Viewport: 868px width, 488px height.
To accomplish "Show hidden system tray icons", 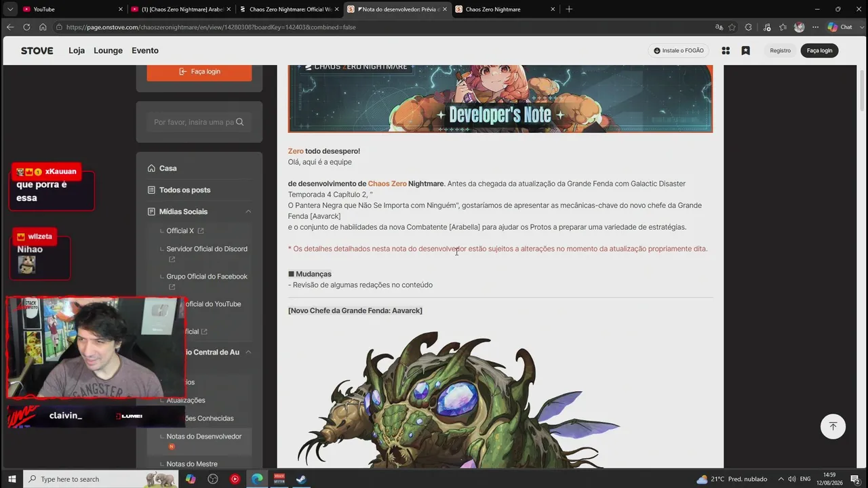I will tap(781, 479).
